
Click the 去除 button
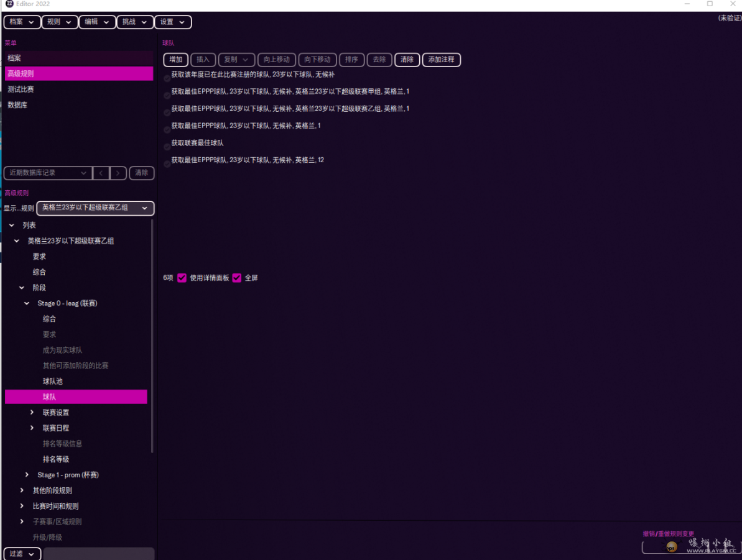[x=379, y=60]
